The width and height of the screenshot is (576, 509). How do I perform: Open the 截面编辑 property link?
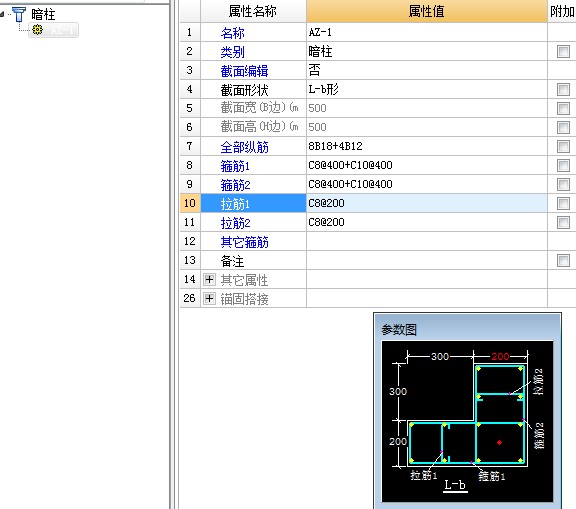pos(244,71)
